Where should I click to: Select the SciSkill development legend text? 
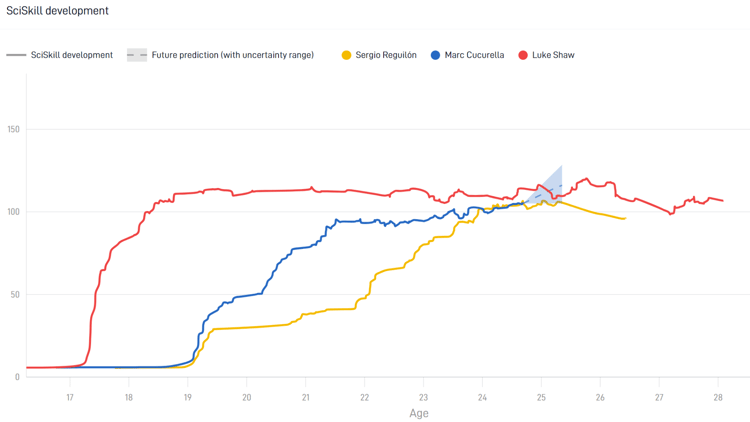coord(72,55)
